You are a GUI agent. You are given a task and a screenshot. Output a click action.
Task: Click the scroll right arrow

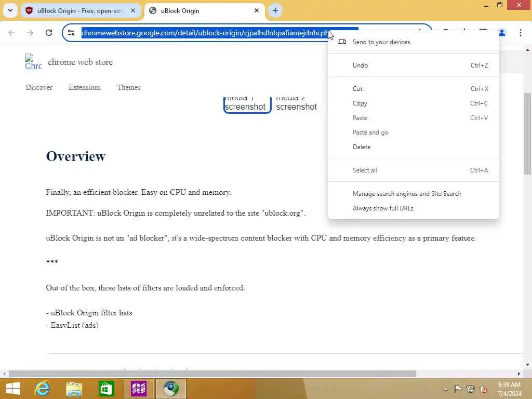(x=519, y=374)
